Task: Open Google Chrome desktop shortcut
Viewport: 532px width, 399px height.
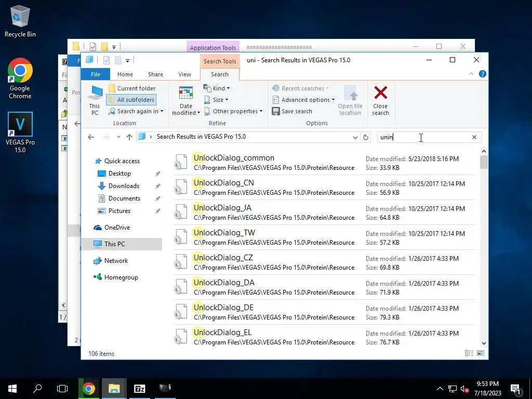Action: (20, 79)
